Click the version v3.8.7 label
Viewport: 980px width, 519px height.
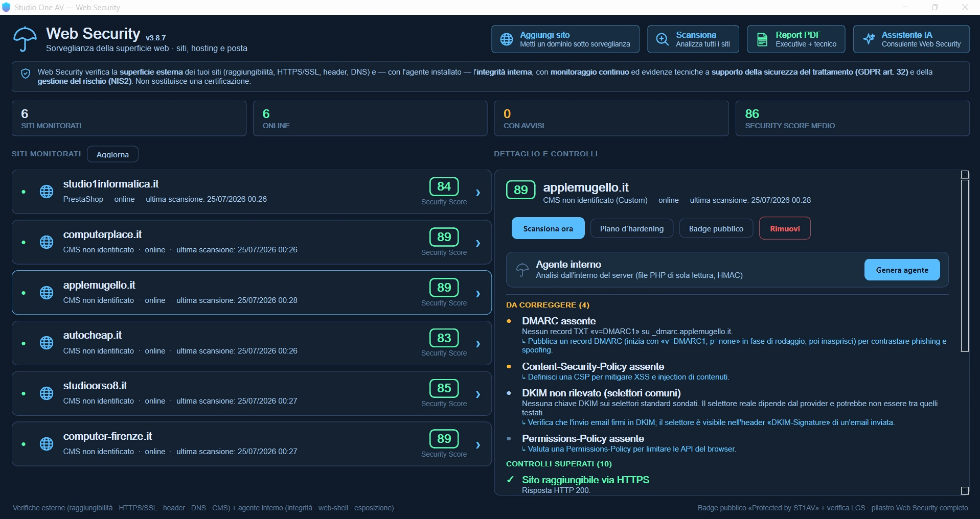[155, 38]
